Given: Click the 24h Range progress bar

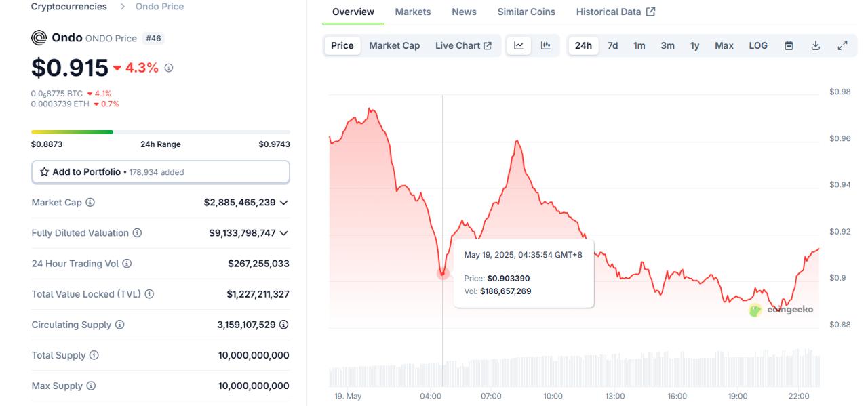Looking at the screenshot, I should click(x=161, y=131).
